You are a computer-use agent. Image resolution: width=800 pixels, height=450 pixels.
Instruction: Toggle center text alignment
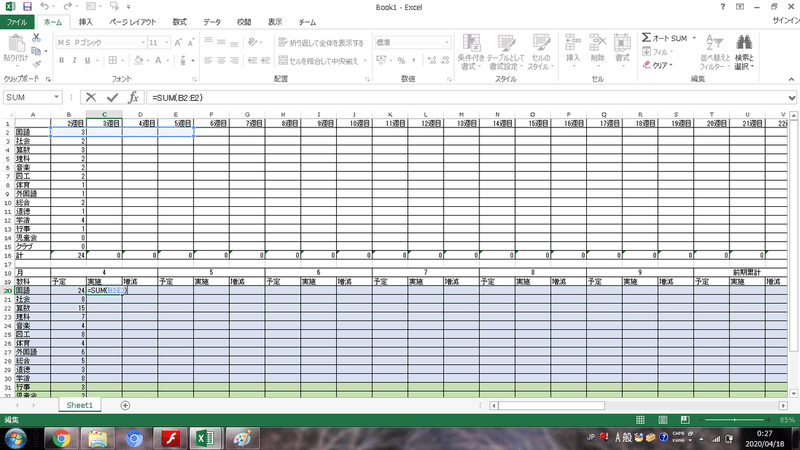[221, 61]
